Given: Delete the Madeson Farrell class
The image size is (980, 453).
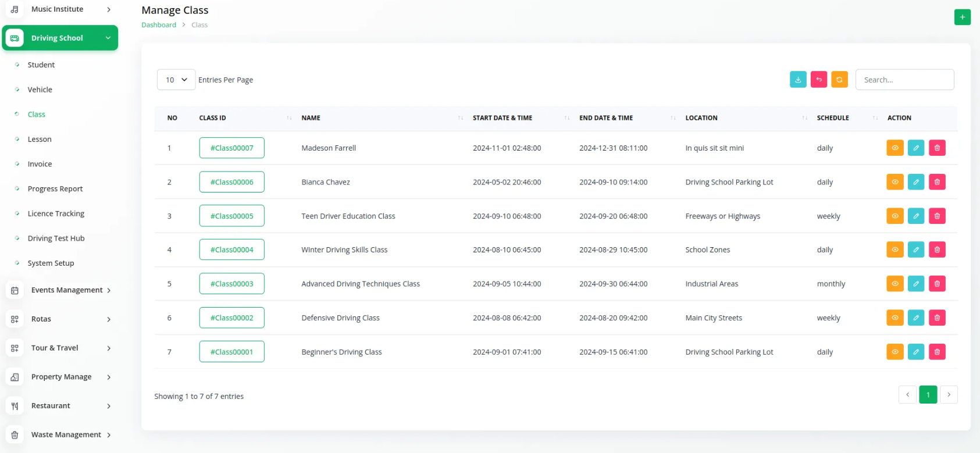Looking at the screenshot, I should tap(937, 148).
